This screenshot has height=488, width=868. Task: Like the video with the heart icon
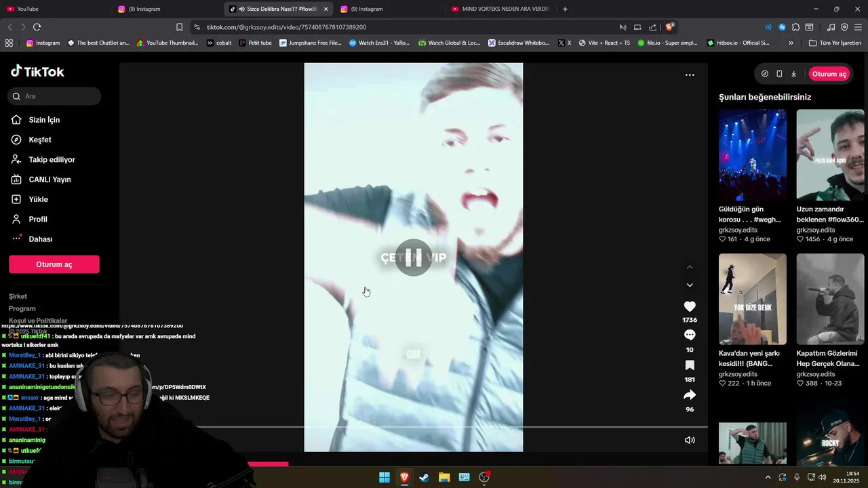point(690,306)
